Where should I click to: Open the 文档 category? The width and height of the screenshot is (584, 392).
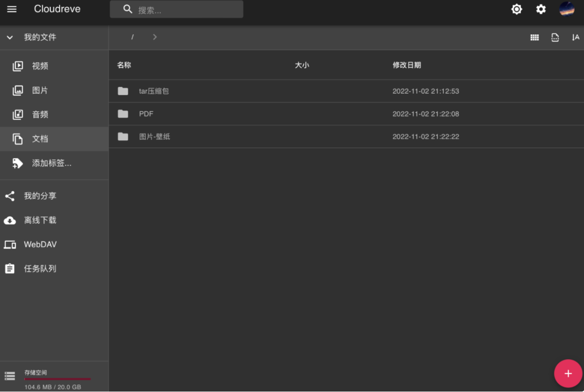(40, 139)
